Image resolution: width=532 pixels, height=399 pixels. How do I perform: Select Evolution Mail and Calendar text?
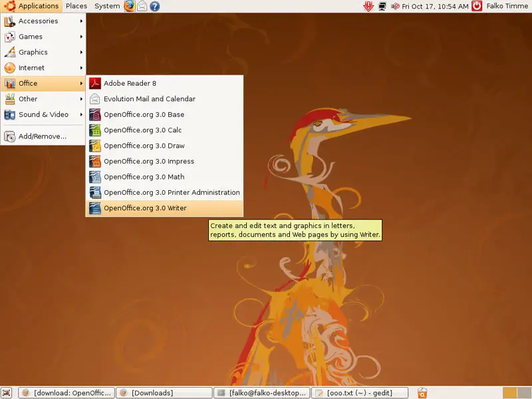point(150,98)
